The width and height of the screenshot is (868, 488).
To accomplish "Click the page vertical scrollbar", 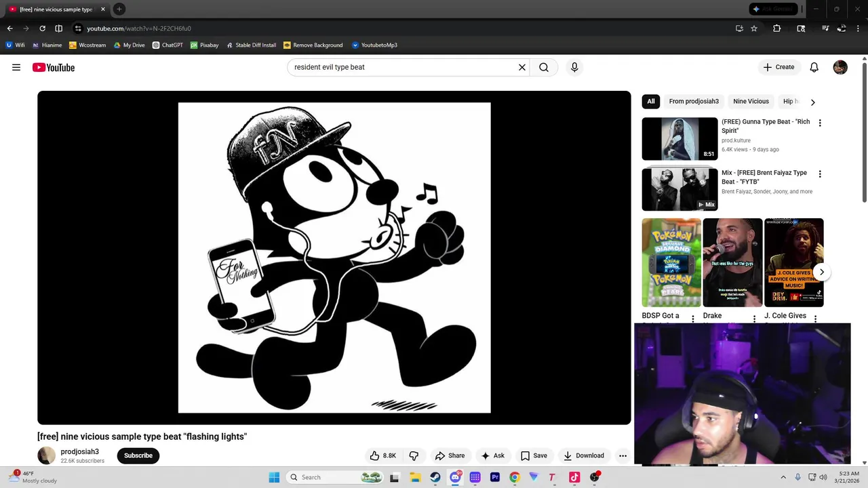I will 865,132.
